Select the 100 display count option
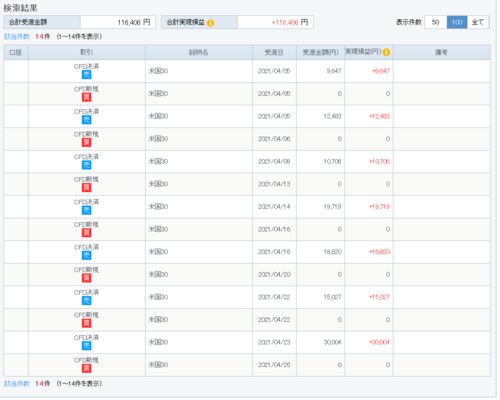Viewport: 500px width, 400px height. [x=457, y=22]
